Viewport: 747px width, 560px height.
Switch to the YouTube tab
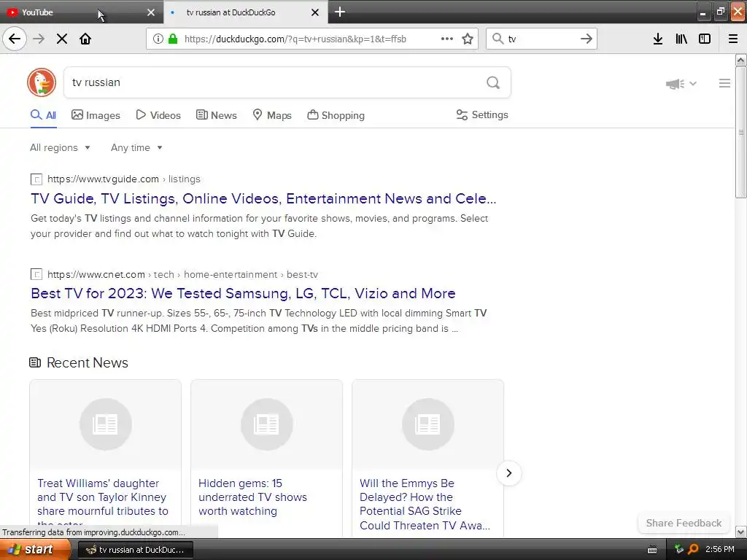point(82,12)
